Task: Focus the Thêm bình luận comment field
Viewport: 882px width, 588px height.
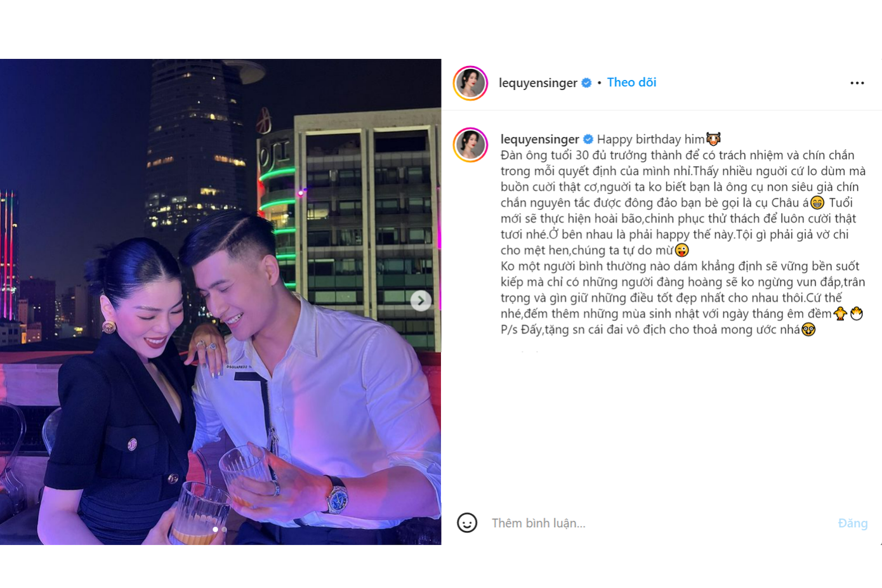Action: click(660, 523)
